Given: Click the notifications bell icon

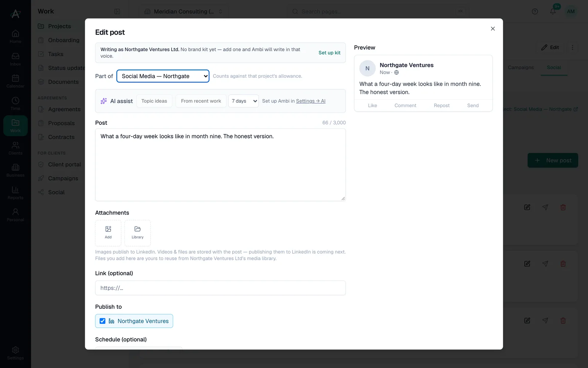Looking at the screenshot, I should 553,11.
